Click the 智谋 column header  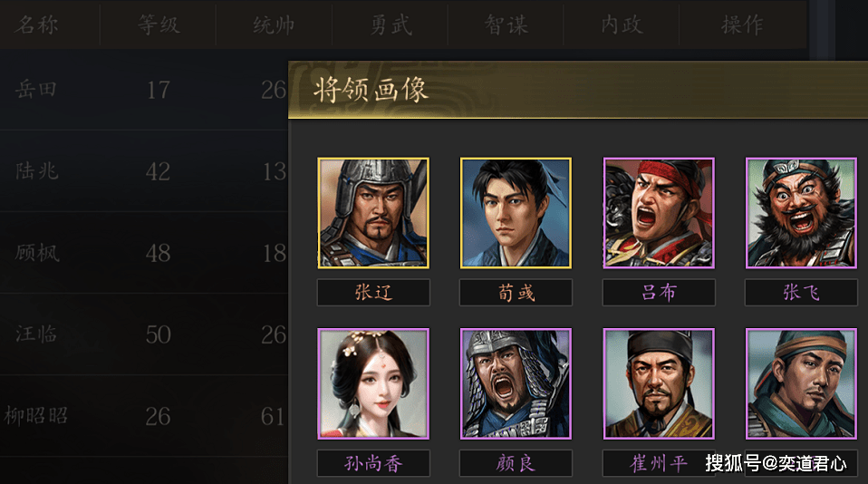click(x=506, y=24)
